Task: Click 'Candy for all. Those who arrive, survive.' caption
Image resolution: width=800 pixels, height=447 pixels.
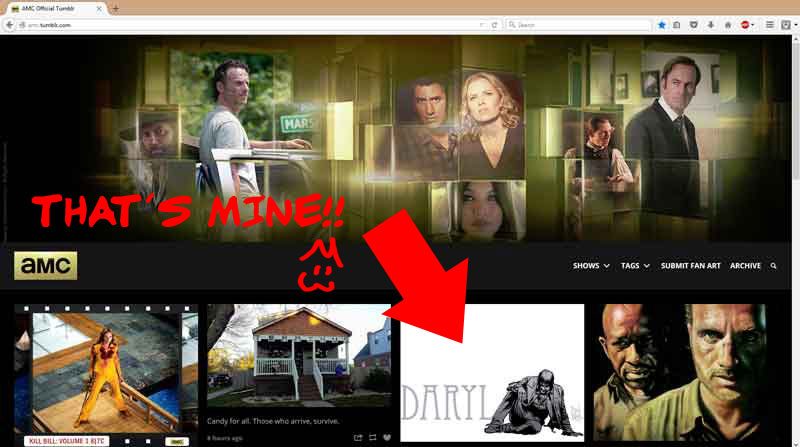Action: pyautogui.click(x=273, y=421)
